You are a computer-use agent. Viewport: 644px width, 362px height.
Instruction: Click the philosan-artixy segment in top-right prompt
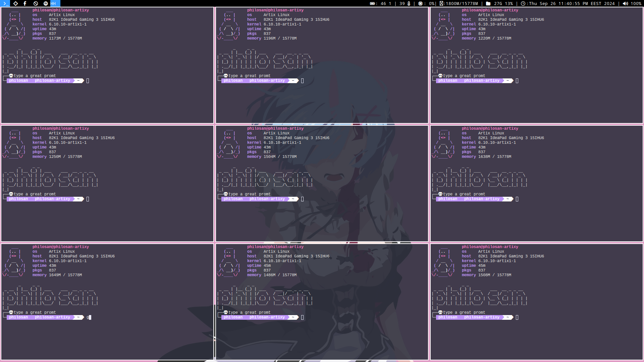coord(482,81)
